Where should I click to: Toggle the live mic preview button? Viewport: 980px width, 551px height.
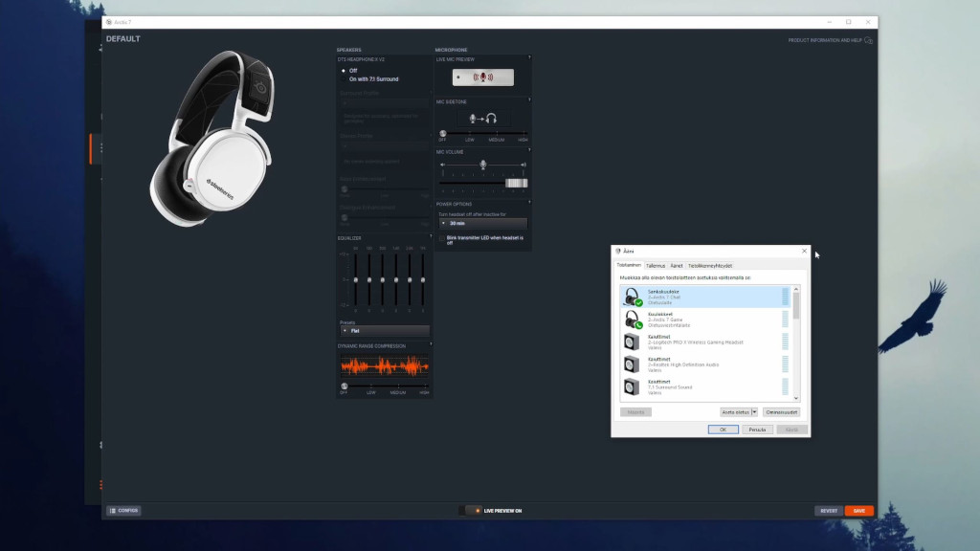point(483,77)
